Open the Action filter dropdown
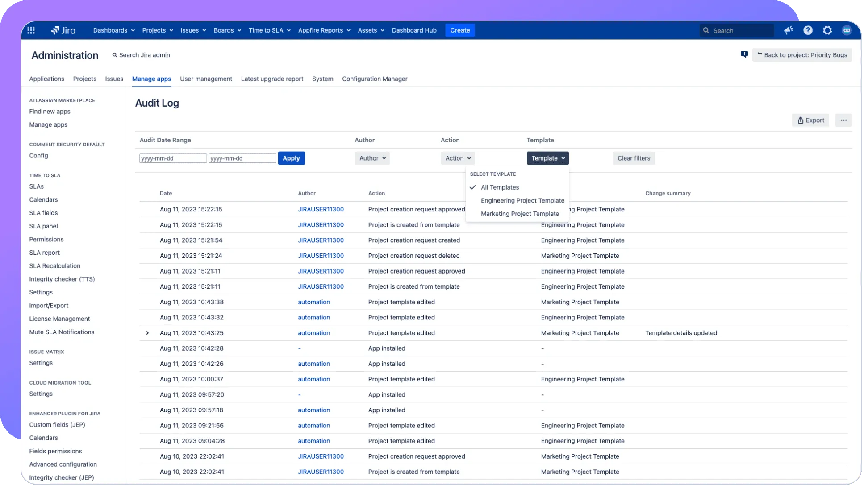 pos(458,158)
